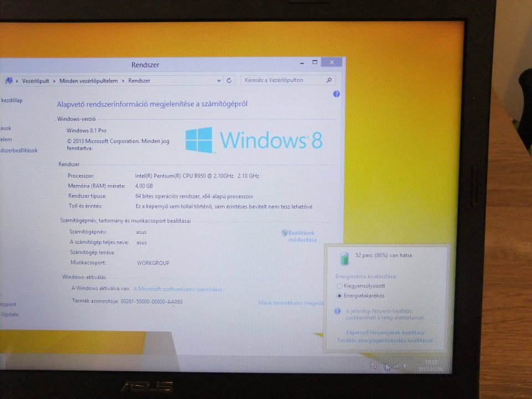The width and height of the screenshot is (532, 399).
Task: Open the network signal tray icon
Action: (396, 366)
